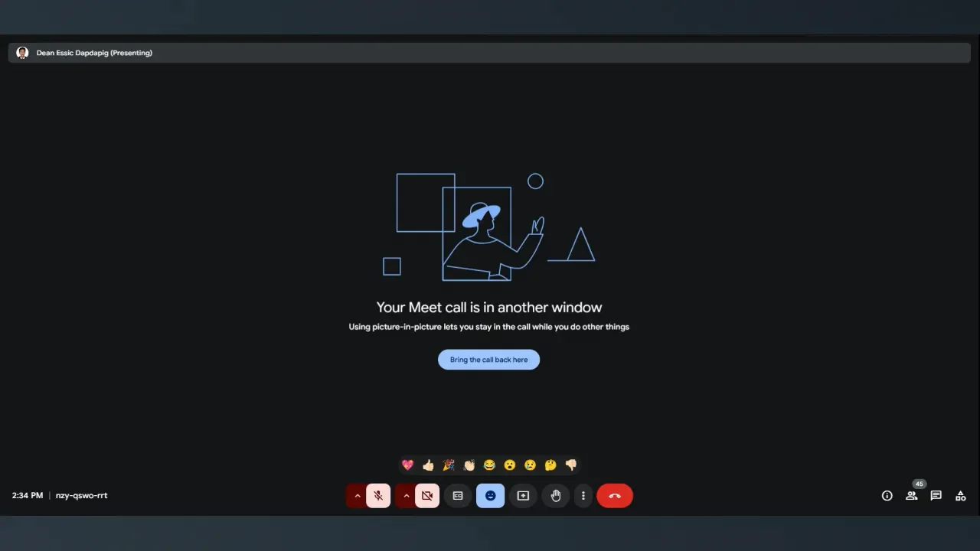Open meeting details info icon
The width and height of the screenshot is (980, 551).
tap(887, 496)
